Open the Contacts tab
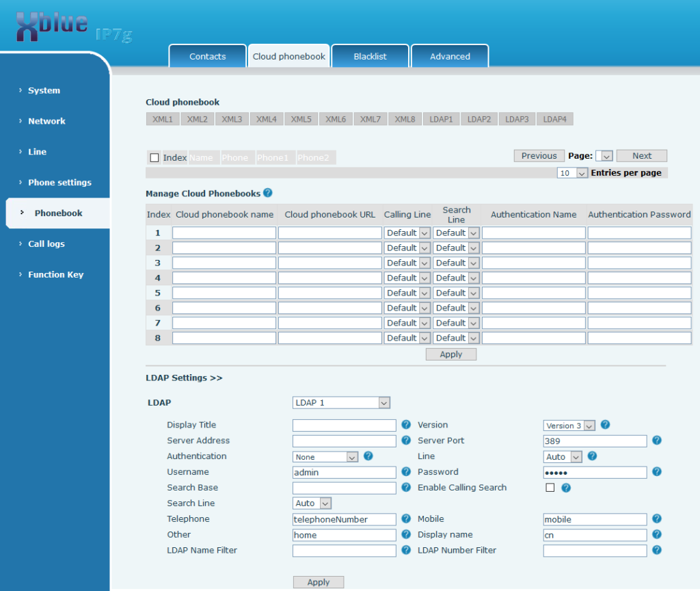Screen dimensions: 700x591 (x=207, y=57)
